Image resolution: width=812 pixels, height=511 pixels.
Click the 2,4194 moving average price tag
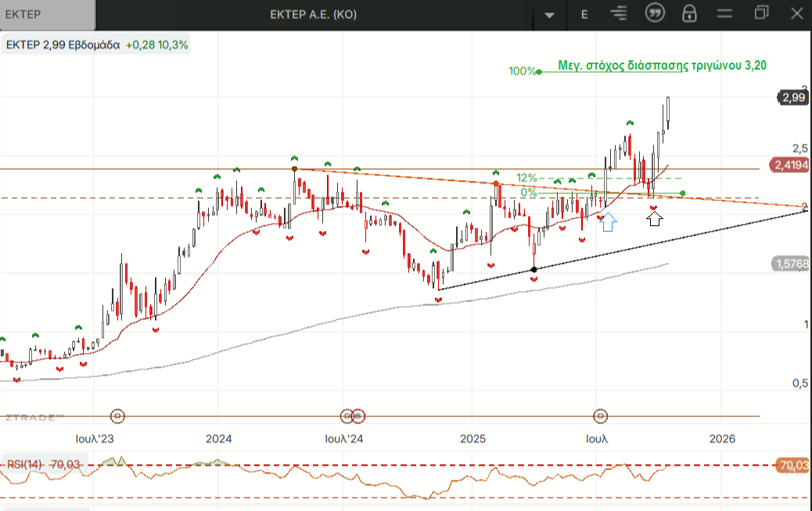[792, 164]
